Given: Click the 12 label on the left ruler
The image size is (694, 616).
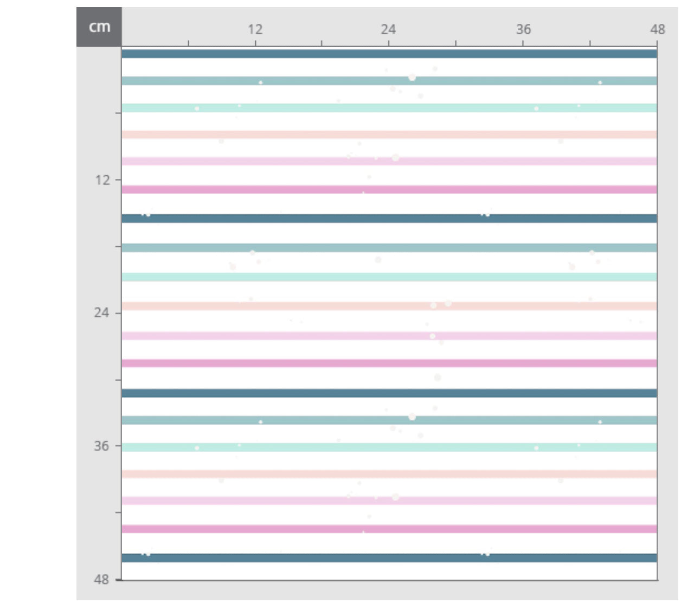Looking at the screenshot, I should (x=102, y=180).
